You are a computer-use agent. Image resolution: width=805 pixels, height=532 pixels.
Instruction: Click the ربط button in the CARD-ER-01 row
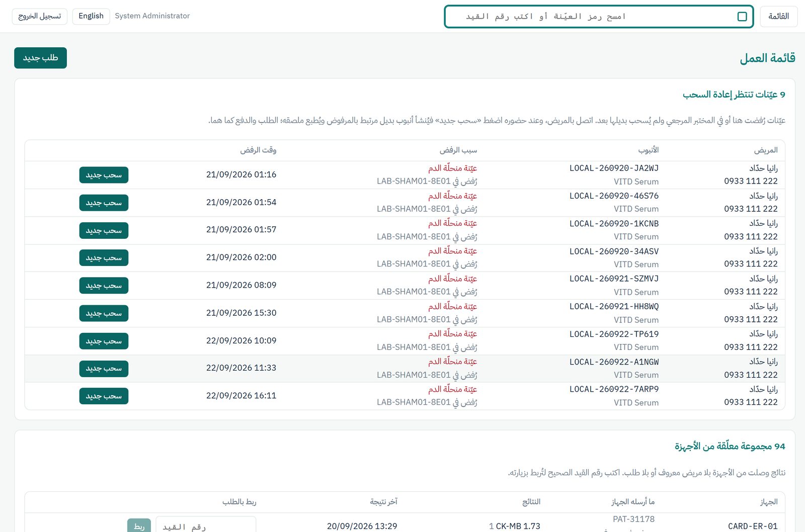click(139, 526)
